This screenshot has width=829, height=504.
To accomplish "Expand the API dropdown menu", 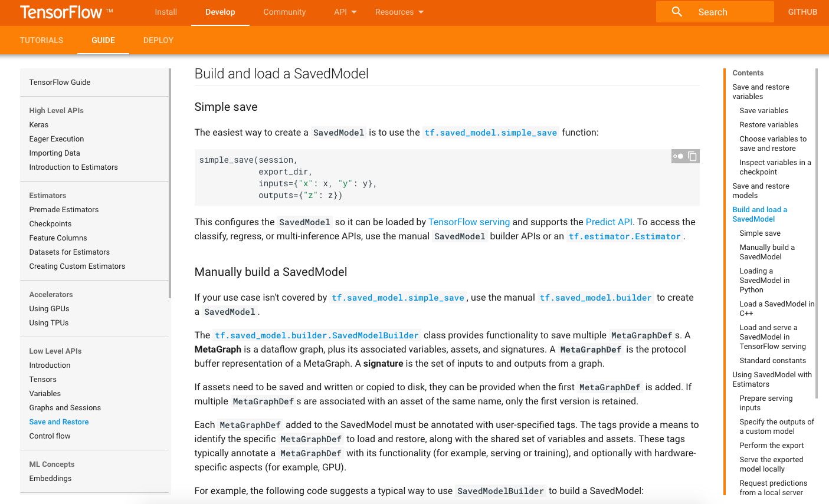I will coord(345,12).
